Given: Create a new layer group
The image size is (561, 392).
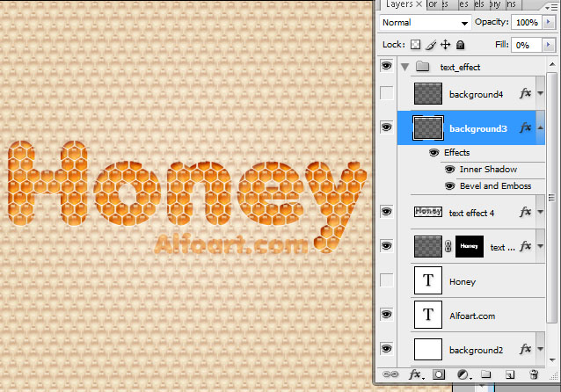Looking at the screenshot, I should [487, 374].
